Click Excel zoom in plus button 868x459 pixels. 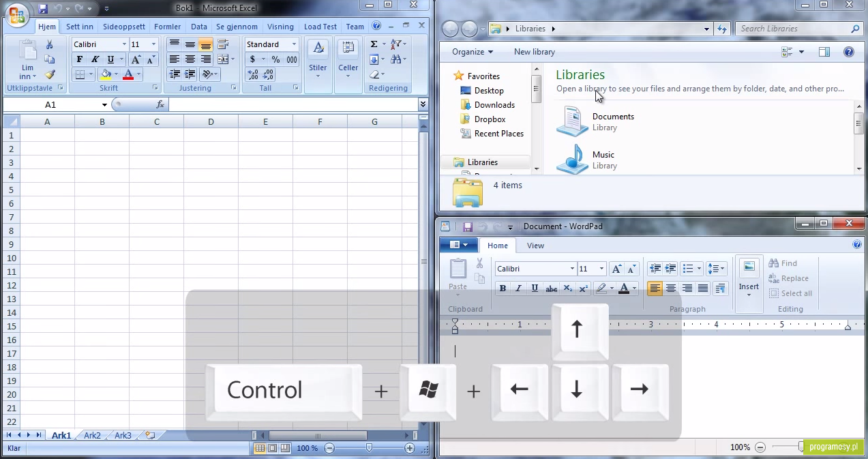pos(410,448)
